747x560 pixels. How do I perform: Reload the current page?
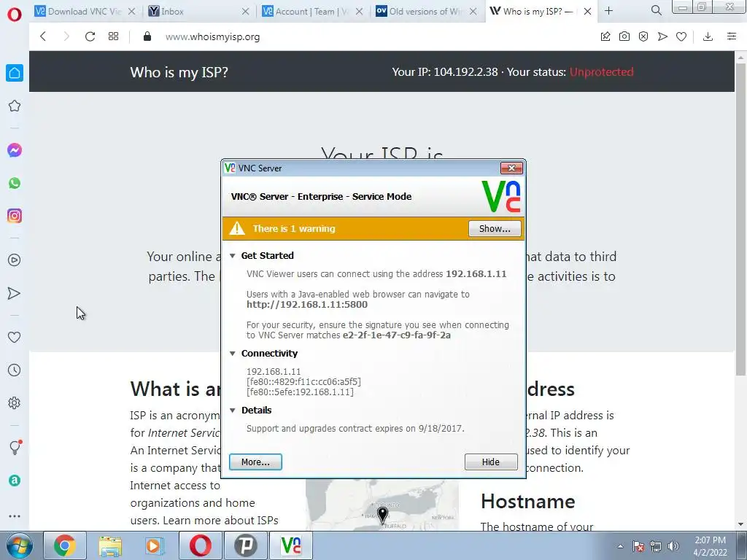(x=90, y=36)
